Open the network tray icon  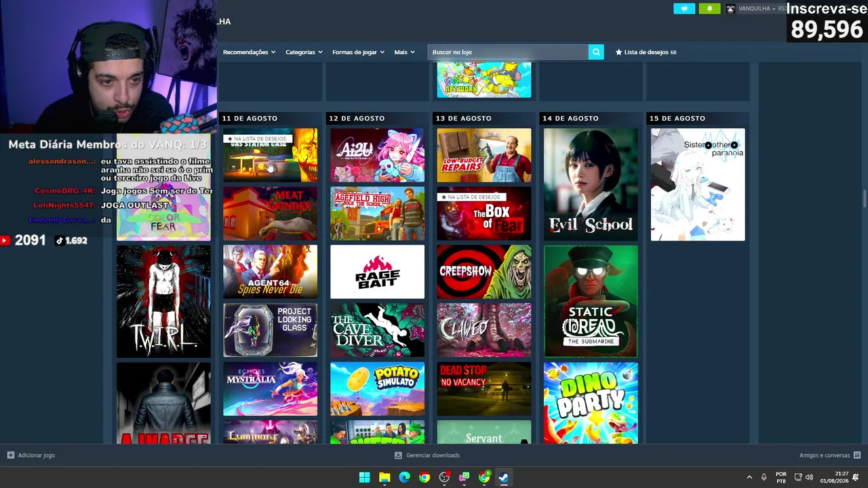[798, 477]
